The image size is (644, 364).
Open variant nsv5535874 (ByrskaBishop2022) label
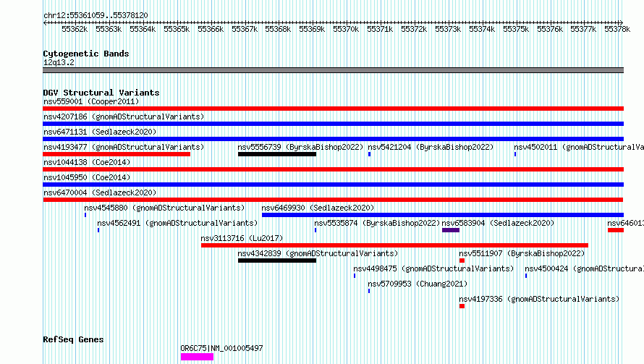(x=377, y=223)
